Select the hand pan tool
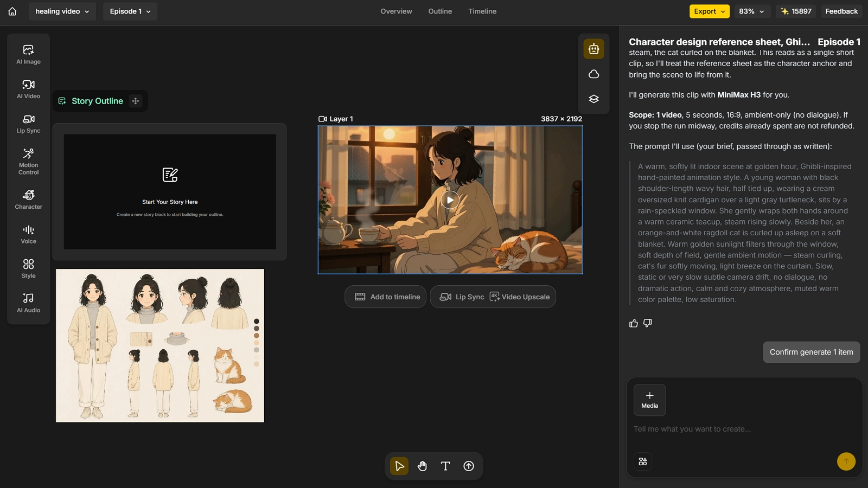Viewport: 868px width, 488px height. point(422,466)
